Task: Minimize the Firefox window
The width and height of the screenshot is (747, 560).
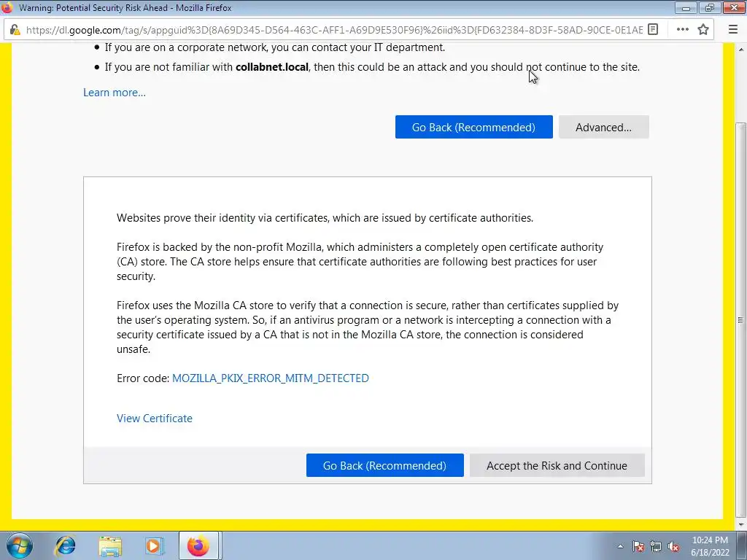Action: tap(686, 7)
